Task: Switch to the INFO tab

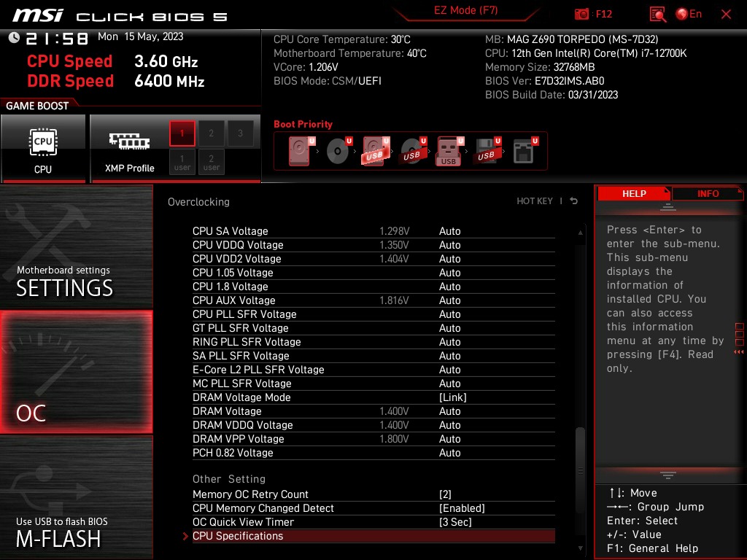Action: click(708, 194)
